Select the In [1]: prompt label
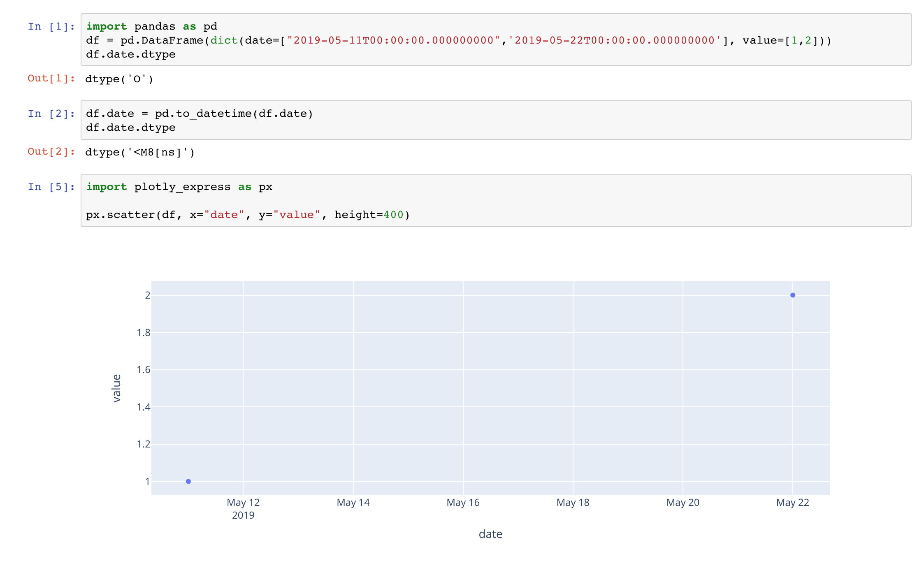Viewport: 924px width, 561px height. [x=51, y=27]
